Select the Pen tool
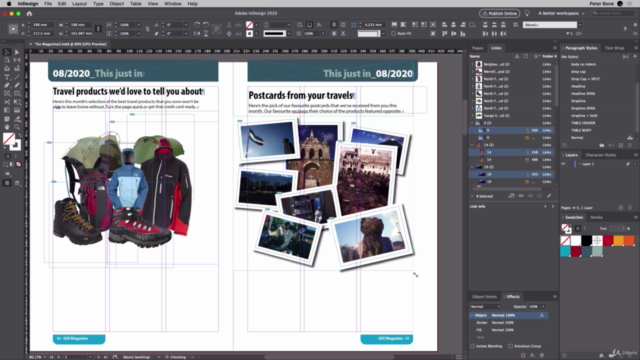This screenshot has width=640, height=360. (7, 85)
